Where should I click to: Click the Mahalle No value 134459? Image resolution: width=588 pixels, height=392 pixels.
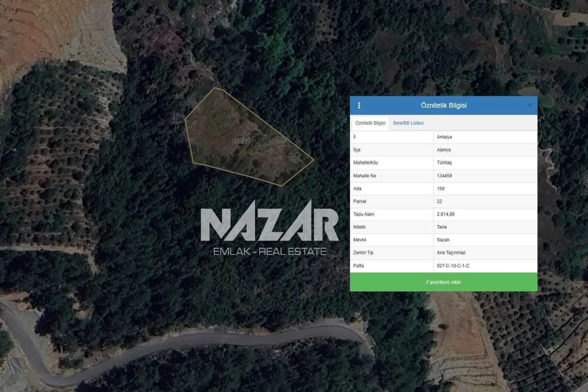pos(444,176)
